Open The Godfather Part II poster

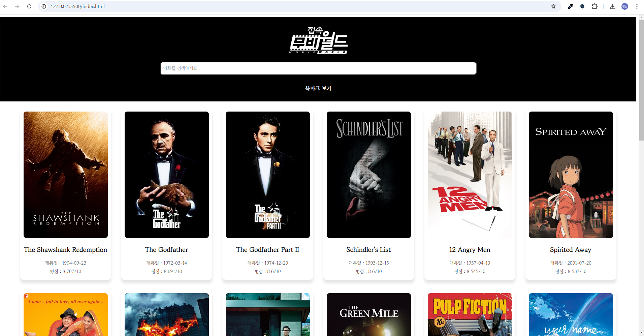click(268, 175)
